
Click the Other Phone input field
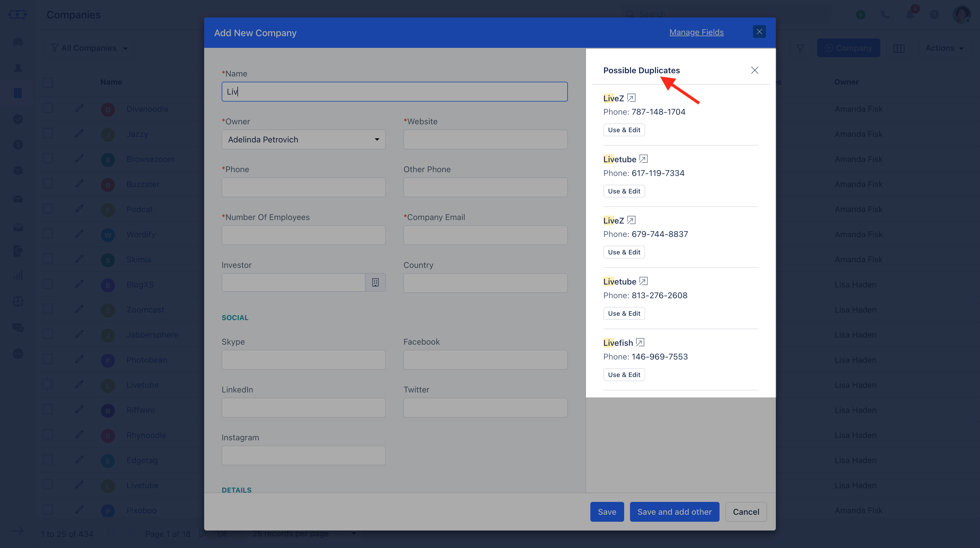[485, 187]
